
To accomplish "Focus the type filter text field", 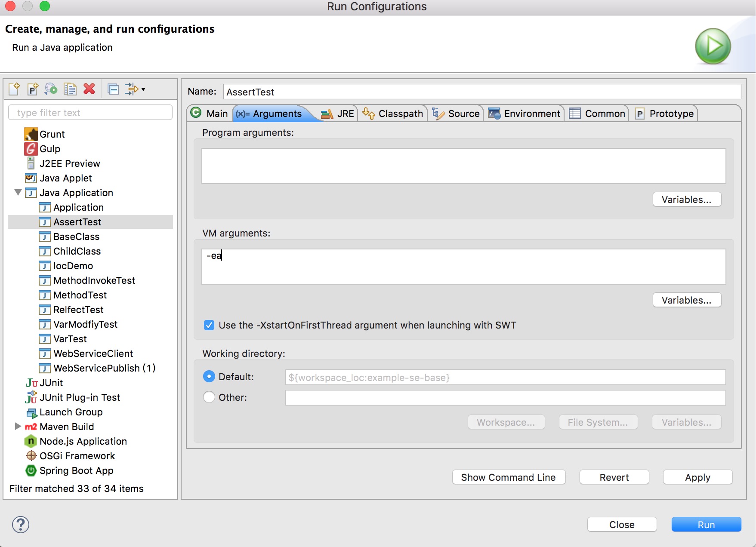I will [90, 113].
